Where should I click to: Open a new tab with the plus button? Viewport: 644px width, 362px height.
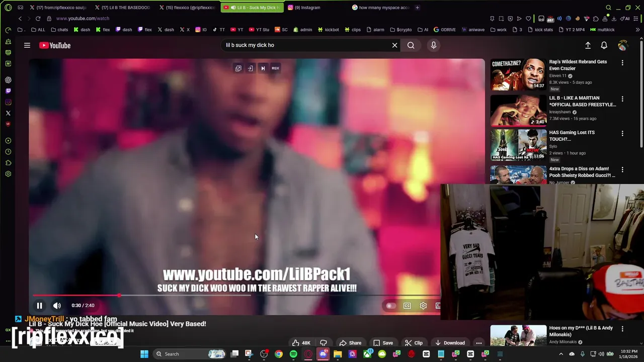[x=417, y=8]
